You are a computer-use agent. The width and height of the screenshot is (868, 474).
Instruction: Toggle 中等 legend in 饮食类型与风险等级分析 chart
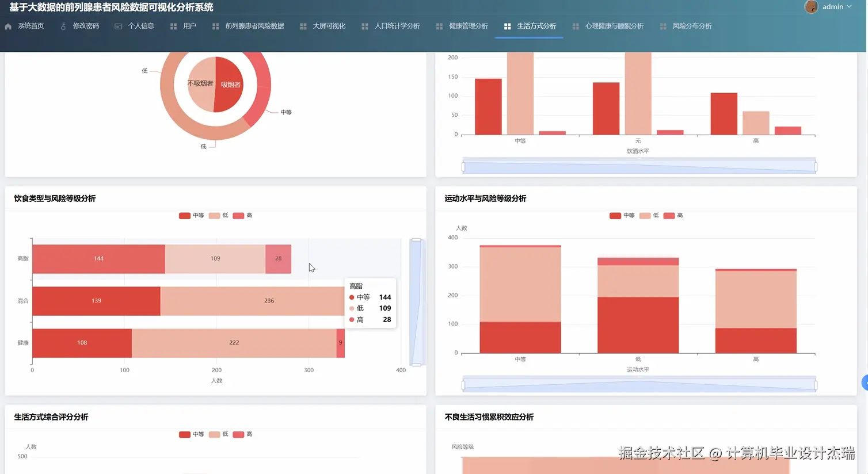click(192, 216)
